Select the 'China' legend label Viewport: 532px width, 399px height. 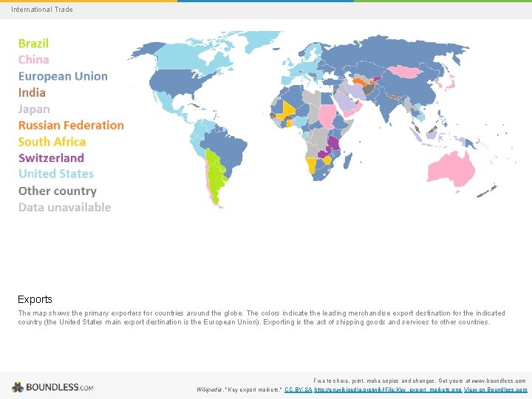pos(33,60)
